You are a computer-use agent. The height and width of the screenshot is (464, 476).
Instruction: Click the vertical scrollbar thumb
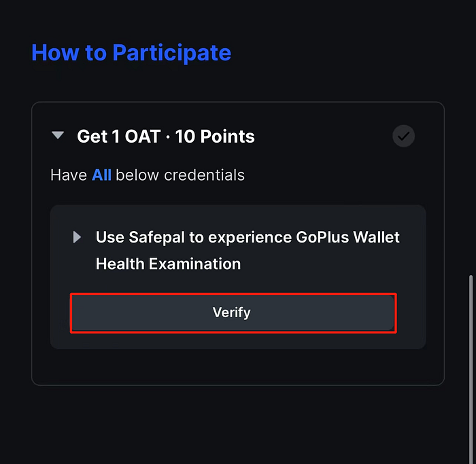471,369
